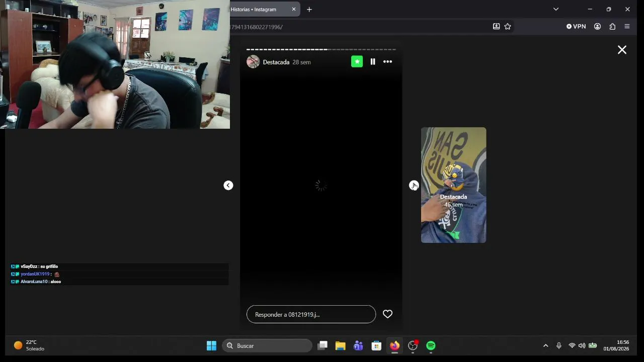Open the Extensions puzzle icon
This screenshot has height=362, width=644.
tap(612, 27)
